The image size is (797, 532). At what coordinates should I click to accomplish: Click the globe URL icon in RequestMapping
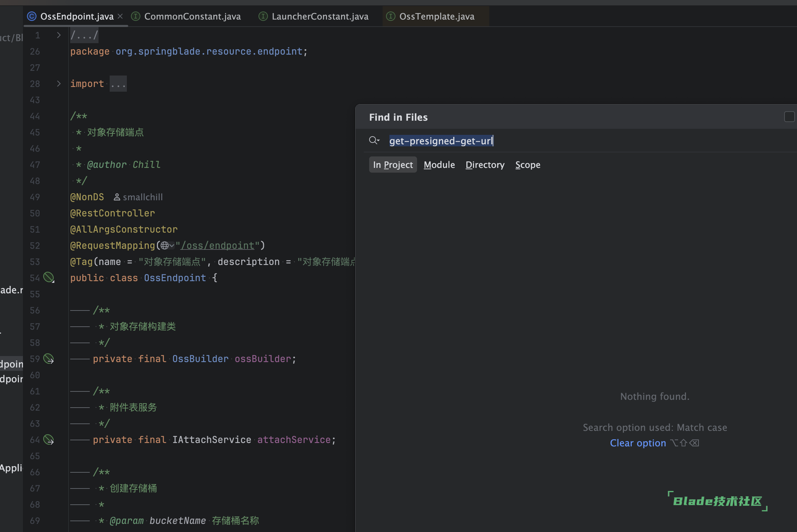pyautogui.click(x=165, y=245)
